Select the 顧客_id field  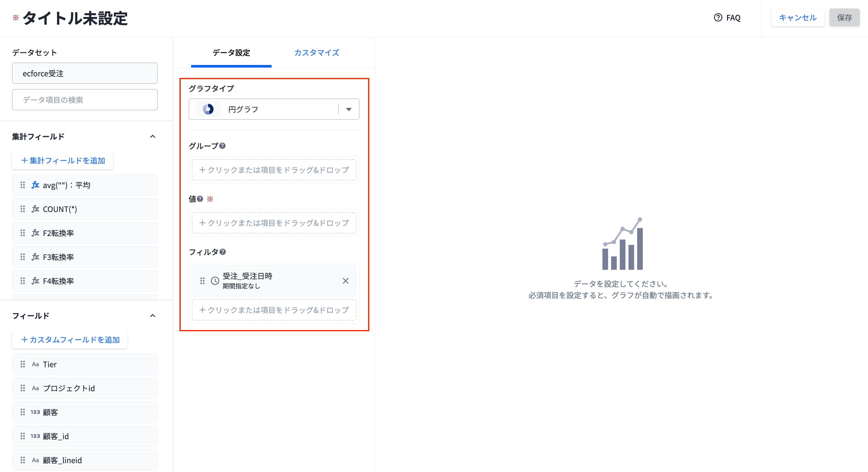click(x=85, y=436)
